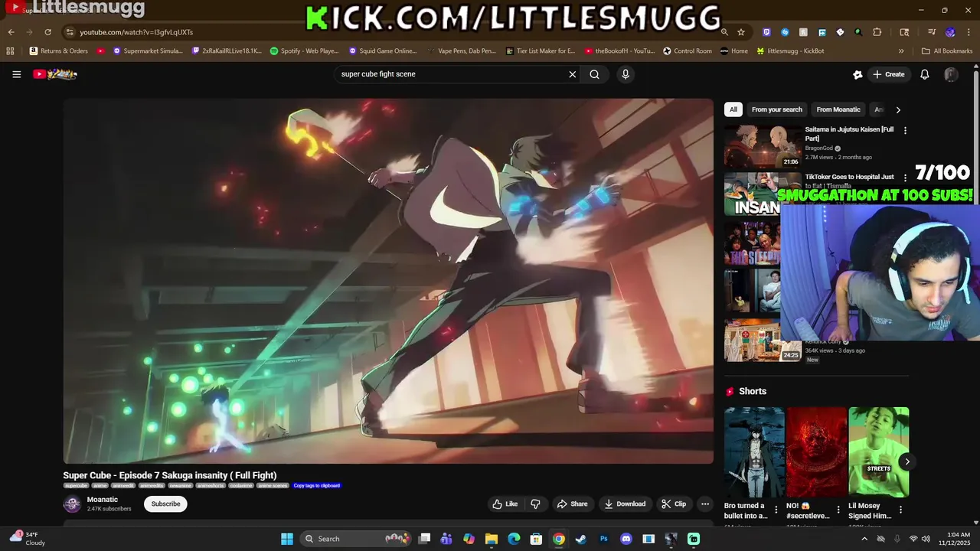The height and width of the screenshot is (551, 980).
Task: Subscribe to Moanatic channel
Action: [165, 504]
